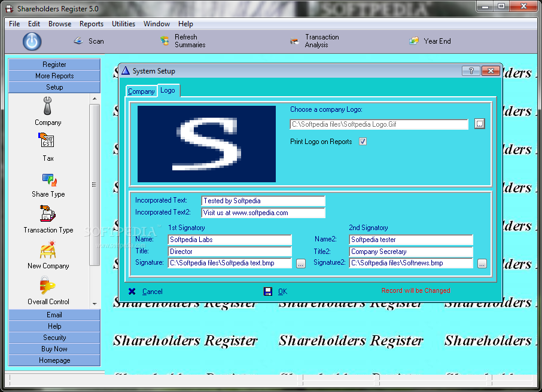542x392 pixels.
Task: Click the Signature2 path field
Action: point(410,263)
